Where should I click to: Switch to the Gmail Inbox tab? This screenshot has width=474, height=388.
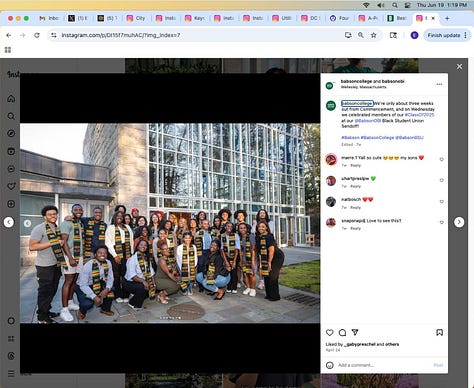tap(49, 18)
